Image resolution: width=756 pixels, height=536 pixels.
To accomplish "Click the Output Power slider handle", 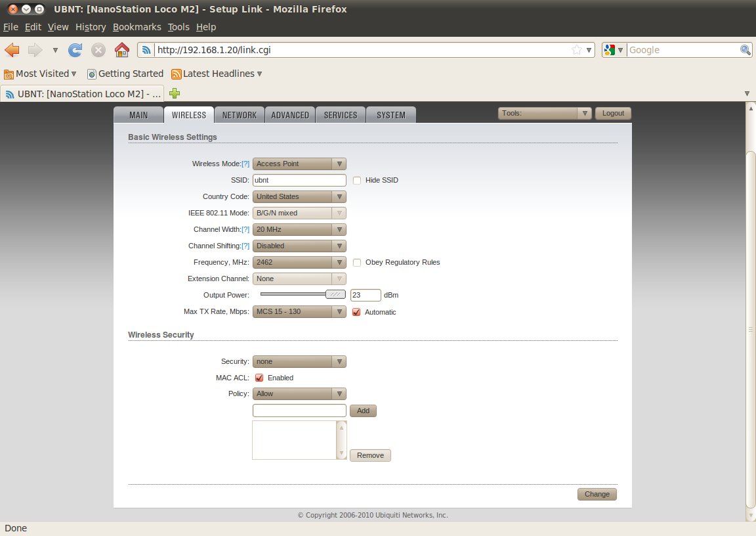I will point(335,295).
